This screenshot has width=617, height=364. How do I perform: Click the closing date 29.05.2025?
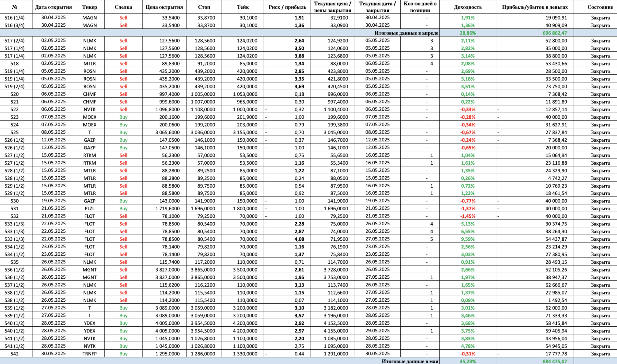(x=377, y=331)
